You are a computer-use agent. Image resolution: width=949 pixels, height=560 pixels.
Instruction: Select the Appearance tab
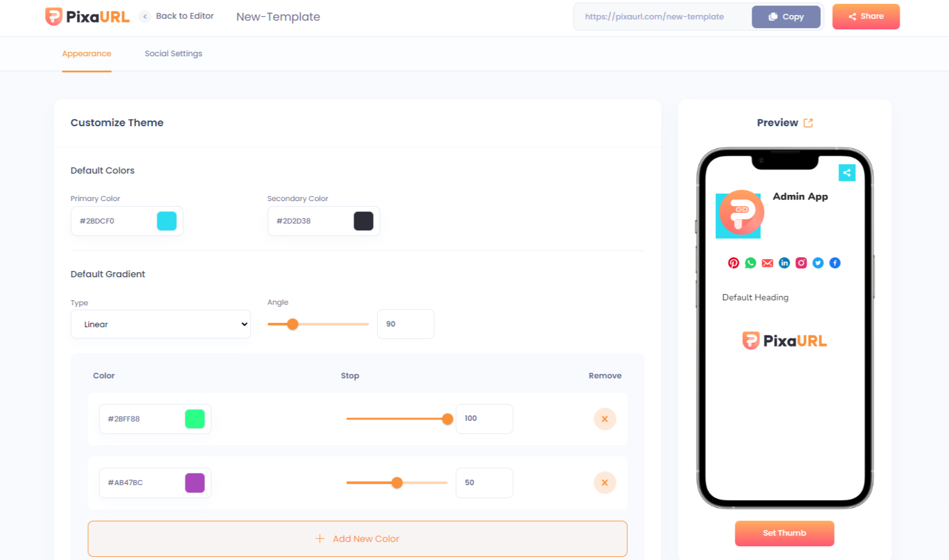point(86,54)
